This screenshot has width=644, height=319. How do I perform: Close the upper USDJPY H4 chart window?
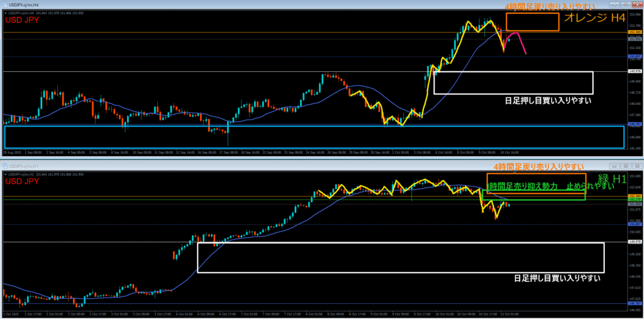tap(636, 4)
